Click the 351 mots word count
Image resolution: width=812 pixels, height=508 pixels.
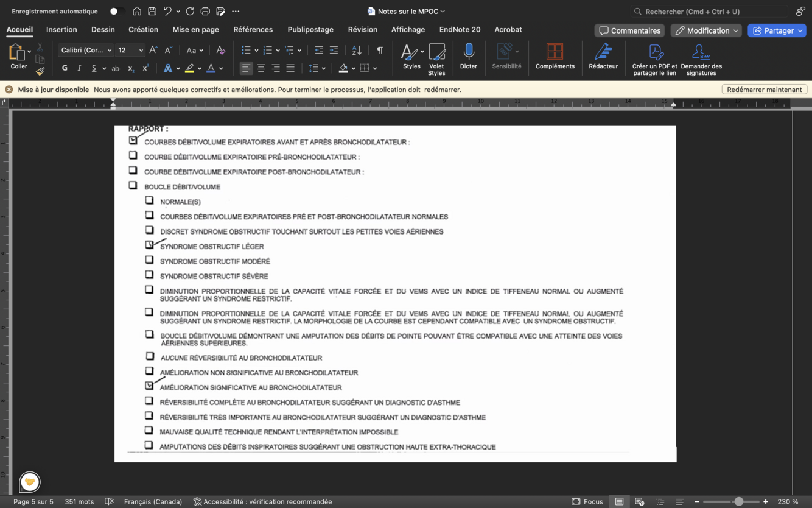(x=79, y=501)
